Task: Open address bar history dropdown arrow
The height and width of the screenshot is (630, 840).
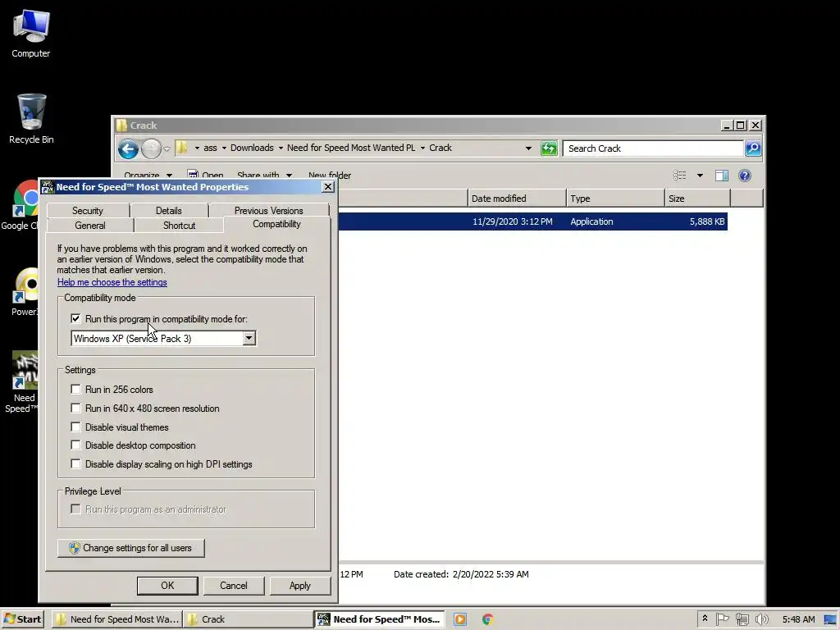Action: point(528,148)
